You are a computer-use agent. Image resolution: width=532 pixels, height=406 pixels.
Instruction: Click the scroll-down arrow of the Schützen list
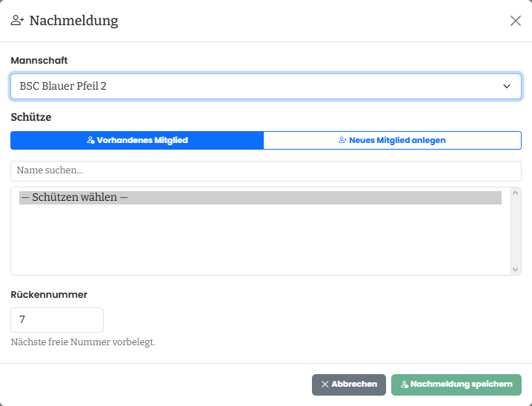pos(515,270)
